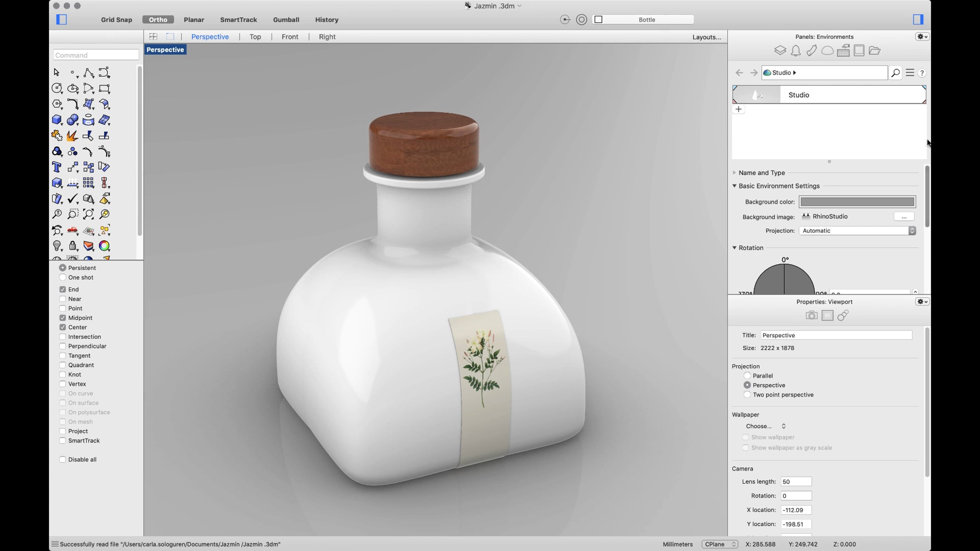Select the Fillet curves tool
The image size is (980, 551).
73,104
